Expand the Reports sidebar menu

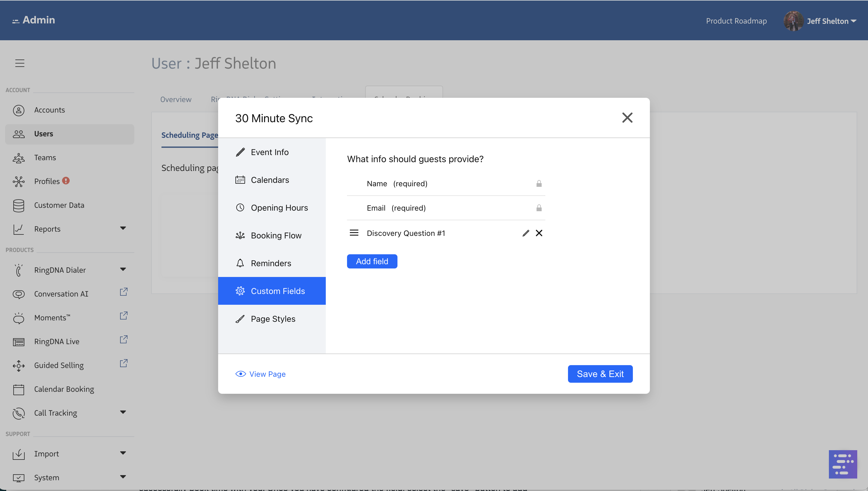(123, 228)
